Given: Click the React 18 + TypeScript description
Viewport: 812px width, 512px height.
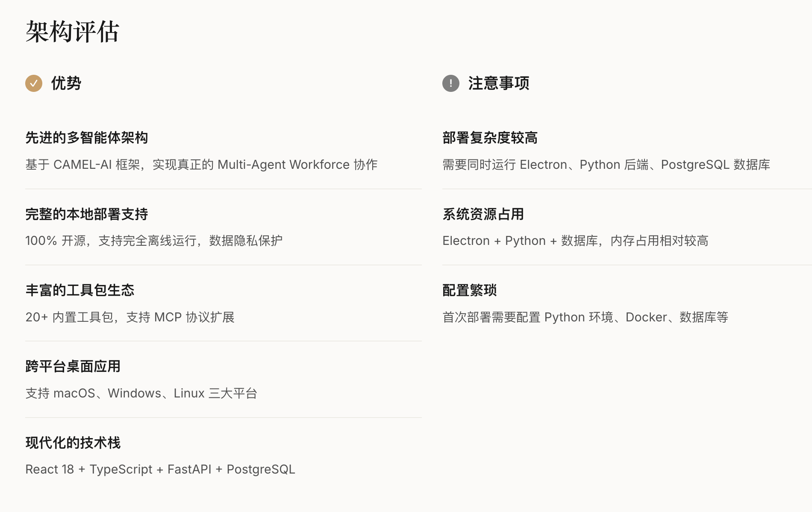Looking at the screenshot, I should 160,469.
